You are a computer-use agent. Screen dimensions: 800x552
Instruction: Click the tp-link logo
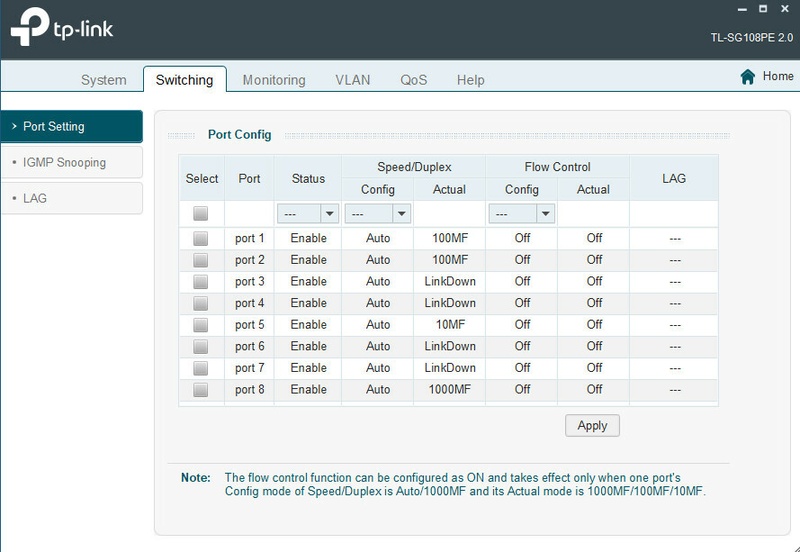62,27
